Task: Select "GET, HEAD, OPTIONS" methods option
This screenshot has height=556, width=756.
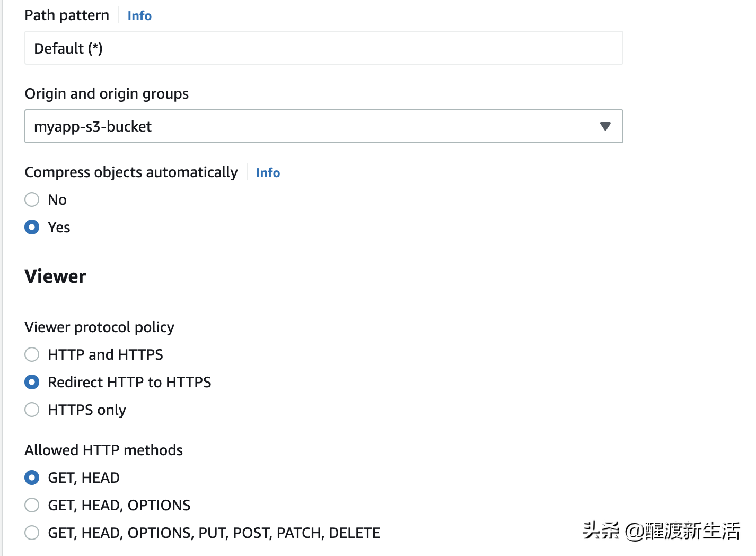Action: [32, 505]
